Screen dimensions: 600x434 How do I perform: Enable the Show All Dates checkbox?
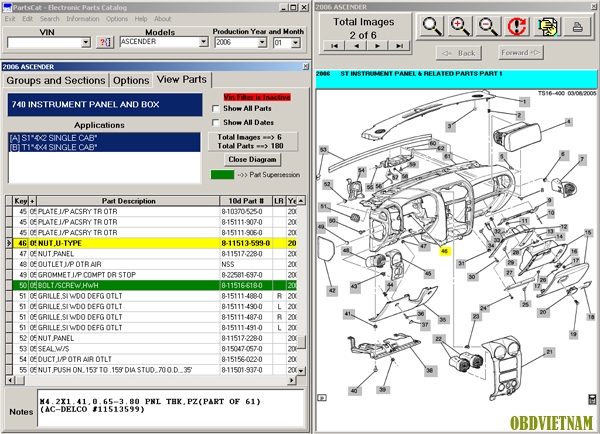tap(216, 122)
